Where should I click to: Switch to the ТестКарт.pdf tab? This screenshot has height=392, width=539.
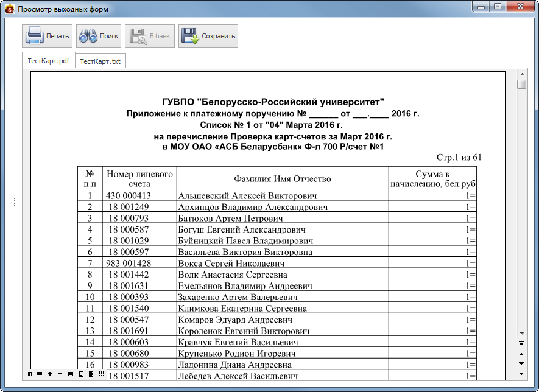coord(49,61)
